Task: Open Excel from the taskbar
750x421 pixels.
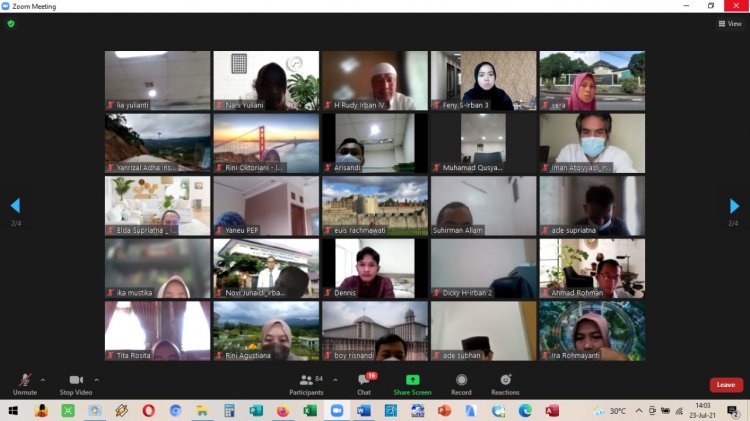Action: point(309,410)
